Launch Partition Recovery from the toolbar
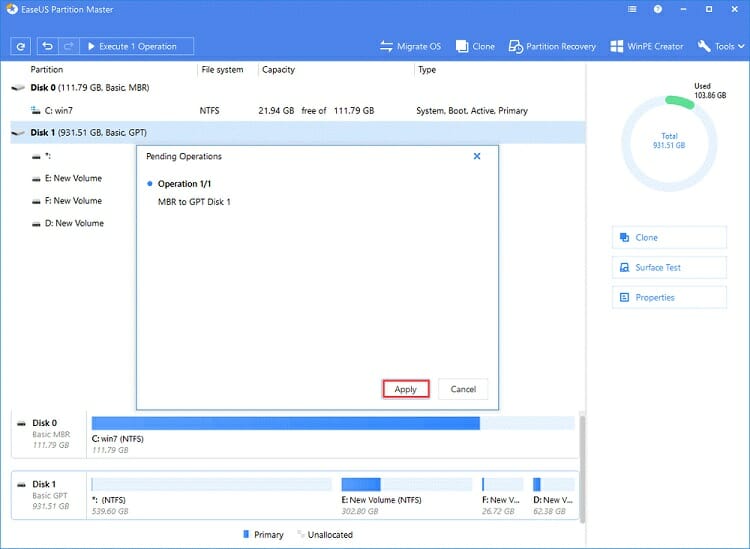Image resolution: width=750 pixels, height=549 pixels. tap(552, 46)
